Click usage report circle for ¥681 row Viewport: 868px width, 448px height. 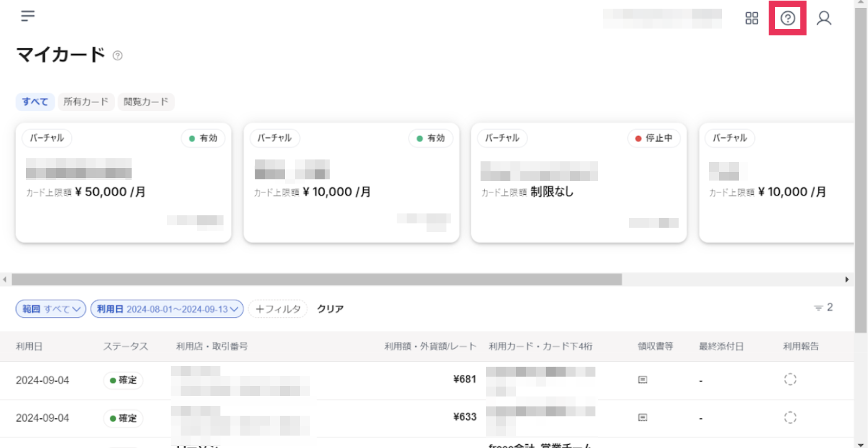click(790, 380)
